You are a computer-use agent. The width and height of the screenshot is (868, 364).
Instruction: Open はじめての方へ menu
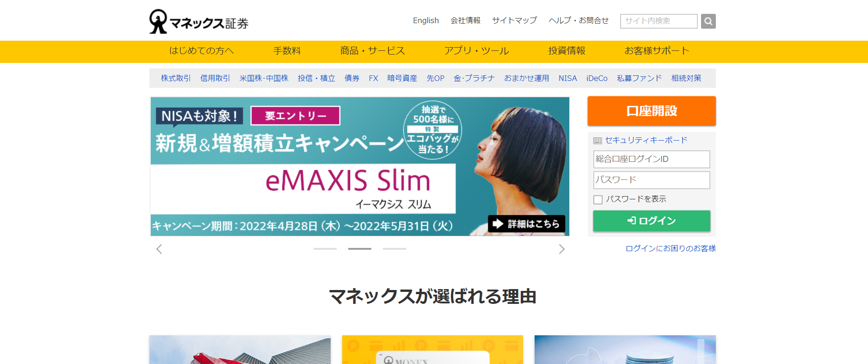click(202, 51)
